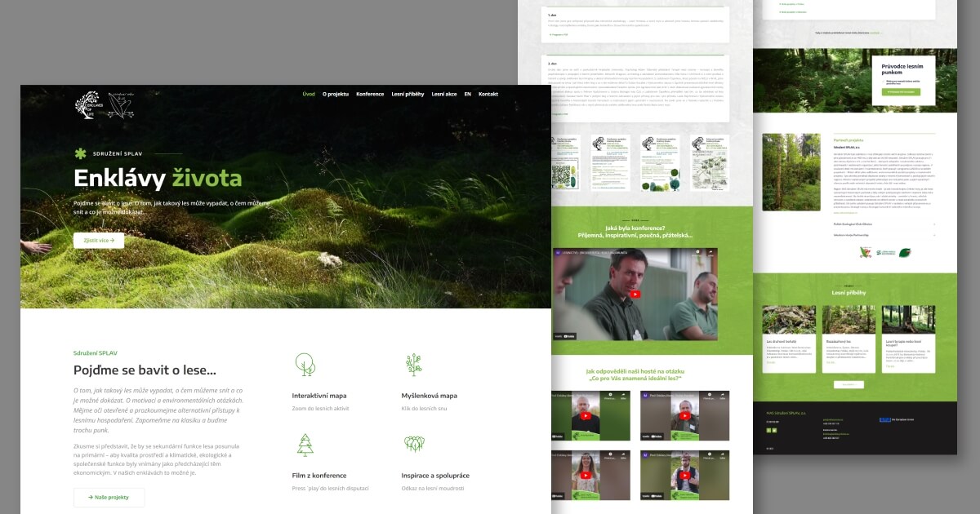Viewport: 980px width, 514px height.
Task: Open the YouTube logo on the conference video
Action: click(568, 335)
